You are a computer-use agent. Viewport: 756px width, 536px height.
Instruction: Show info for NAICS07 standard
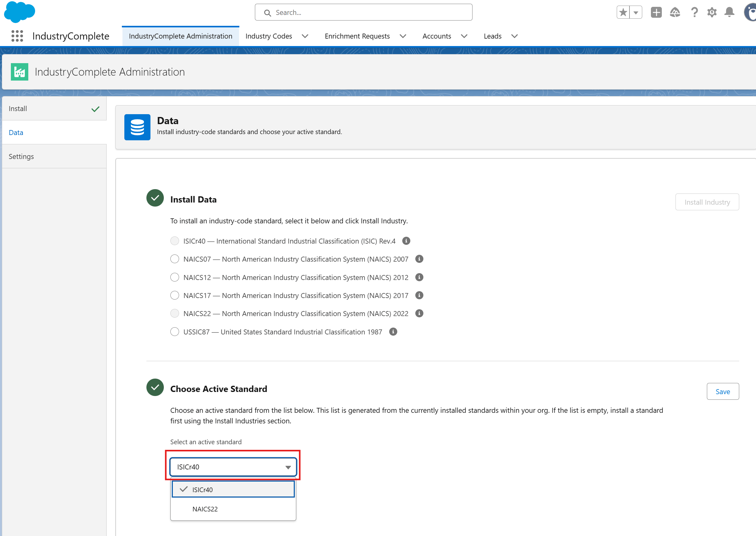(x=419, y=259)
